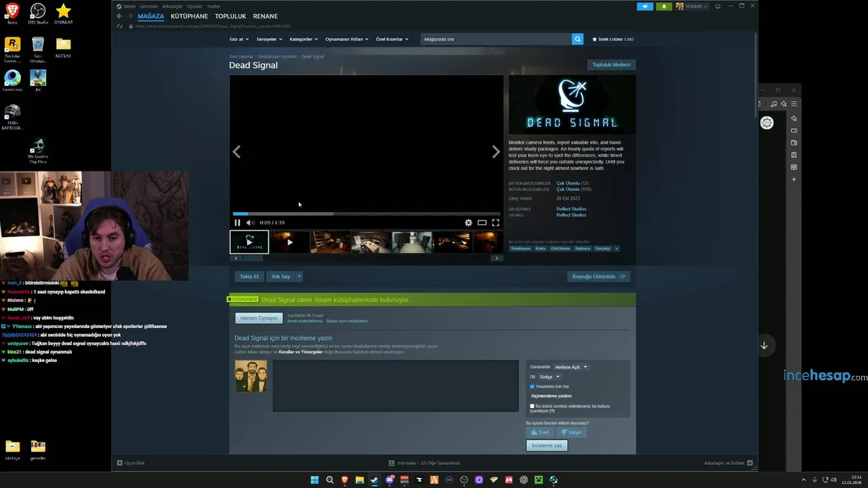
Task: Open Arkadaşlar menu
Action: coord(172,6)
